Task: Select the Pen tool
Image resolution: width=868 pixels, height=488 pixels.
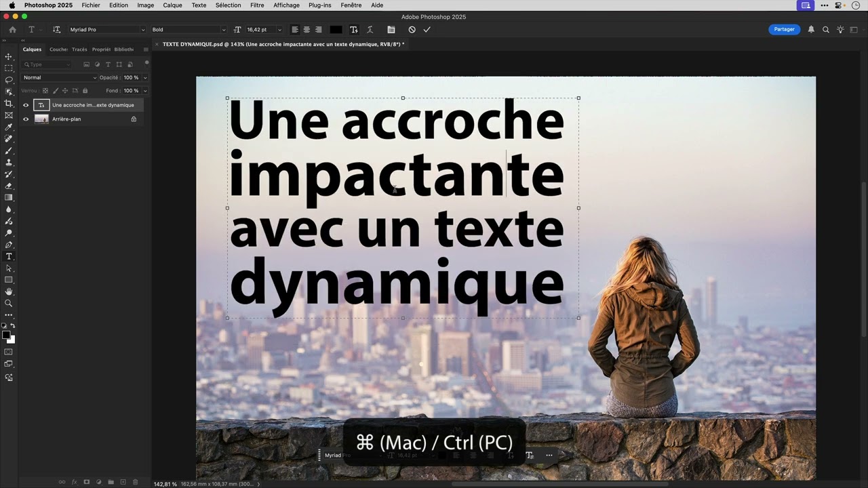Action: [9, 245]
